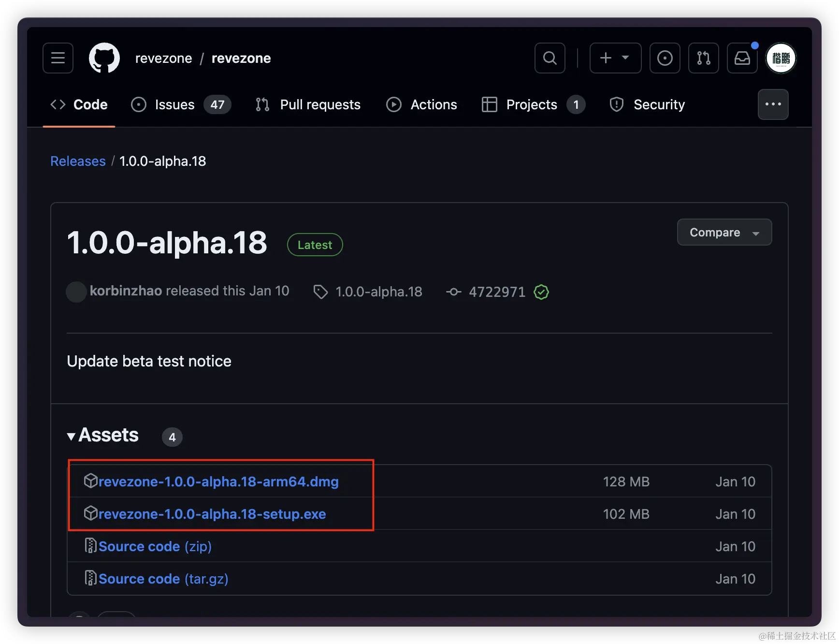Switch to the Issues tab
This screenshot has height=644, width=839.
181,104
